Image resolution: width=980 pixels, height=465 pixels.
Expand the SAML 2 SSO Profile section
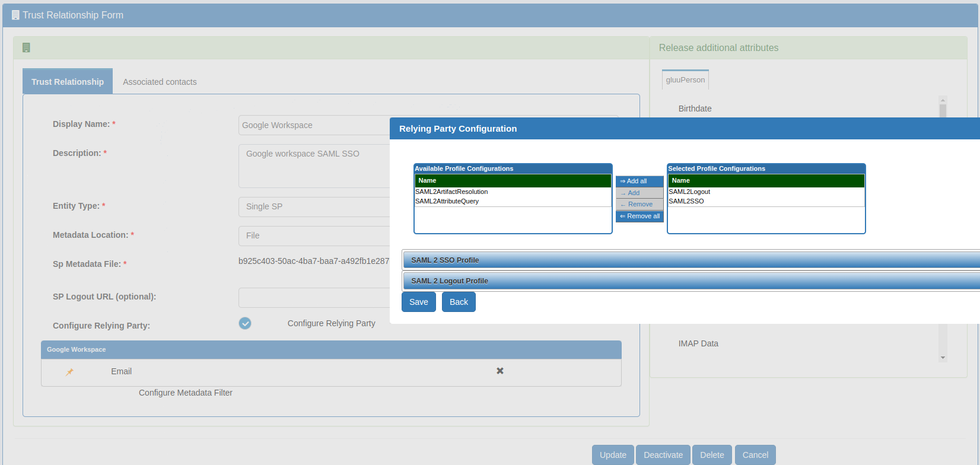point(445,260)
